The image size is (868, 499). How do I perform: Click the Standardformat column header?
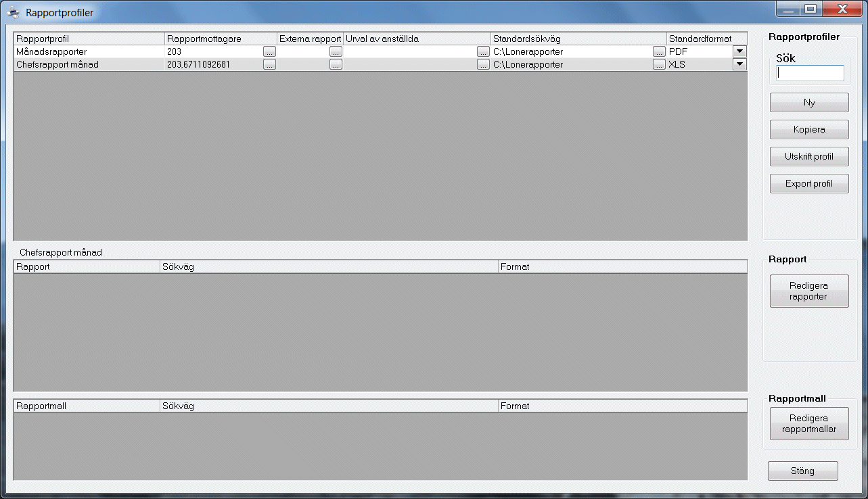707,39
